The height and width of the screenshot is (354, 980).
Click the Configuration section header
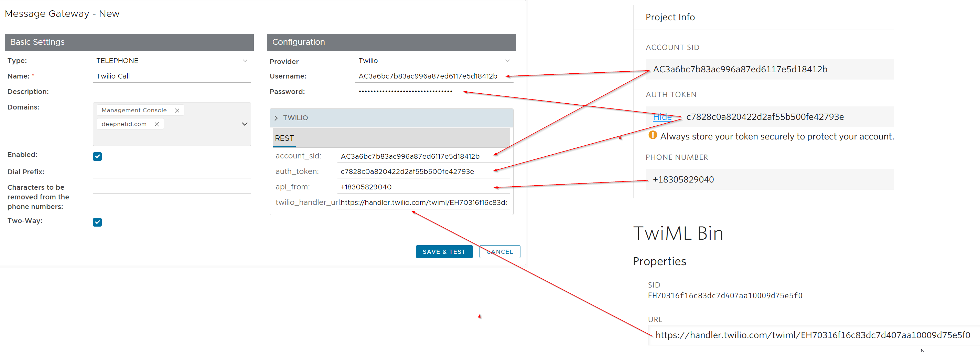(x=391, y=42)
